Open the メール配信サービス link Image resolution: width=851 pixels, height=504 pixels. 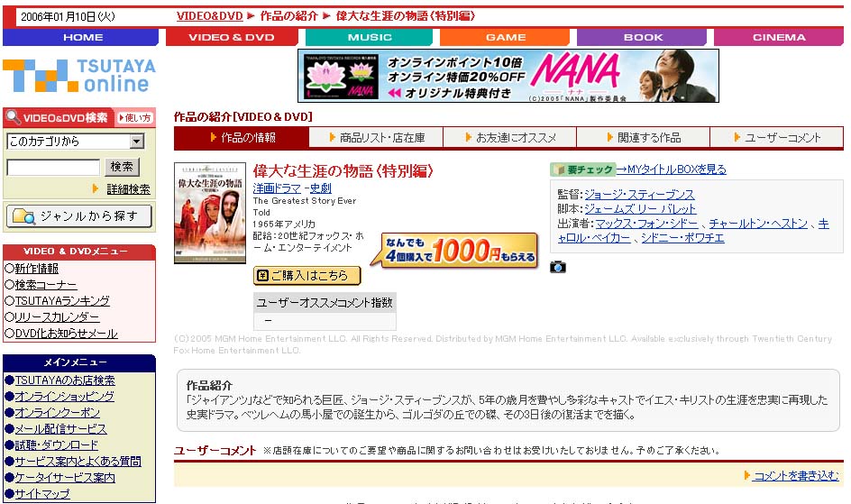[x=60, y=429]
